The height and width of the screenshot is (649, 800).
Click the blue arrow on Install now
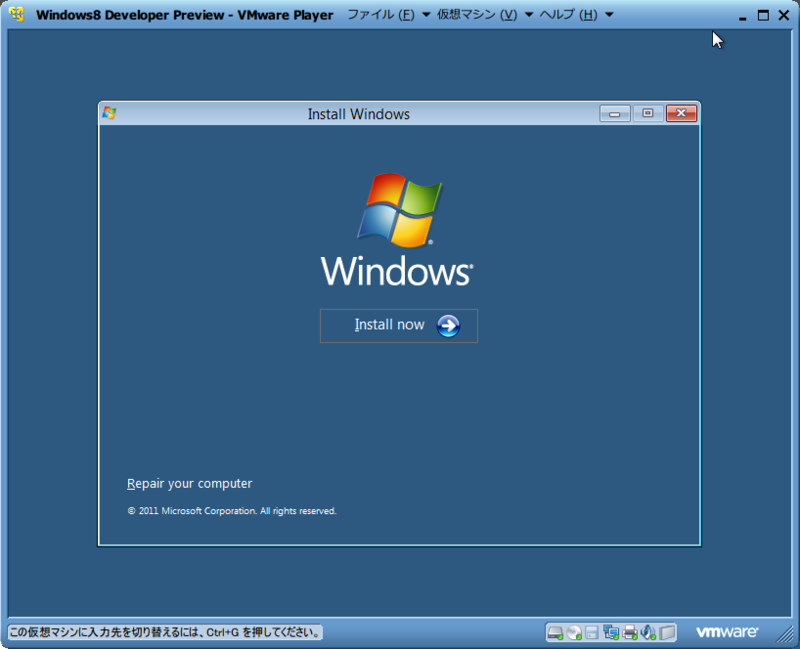448,326
